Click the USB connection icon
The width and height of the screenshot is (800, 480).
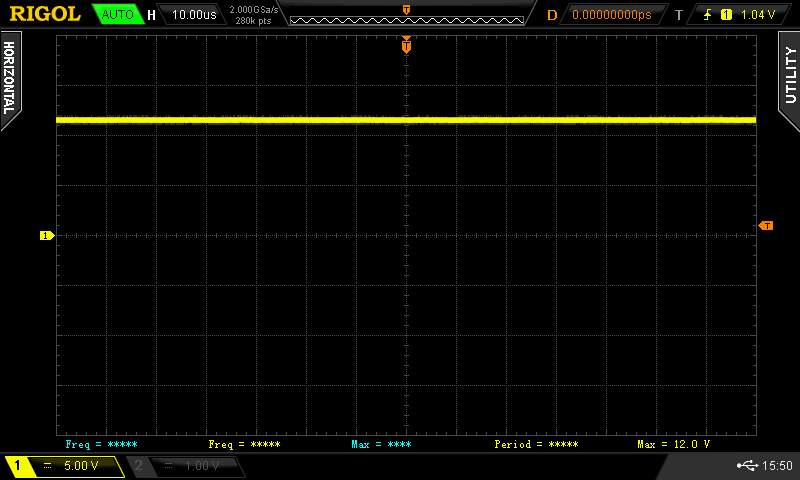[747, 466]
